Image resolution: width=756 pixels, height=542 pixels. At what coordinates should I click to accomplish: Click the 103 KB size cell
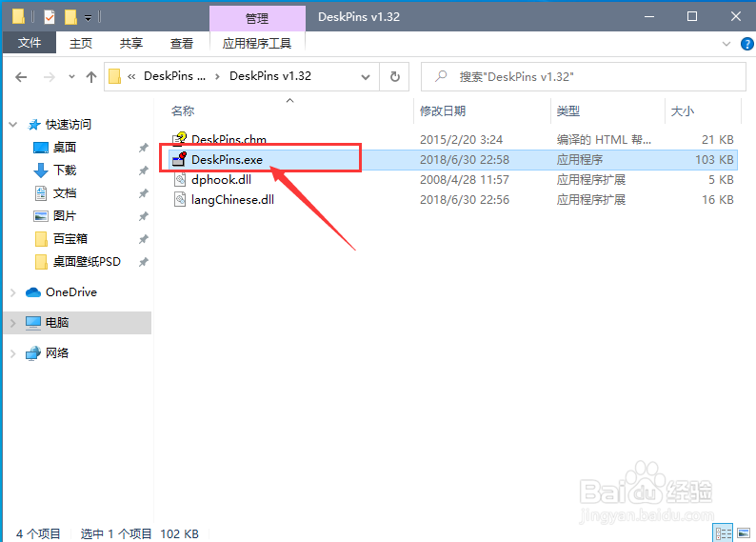(714, 160)
